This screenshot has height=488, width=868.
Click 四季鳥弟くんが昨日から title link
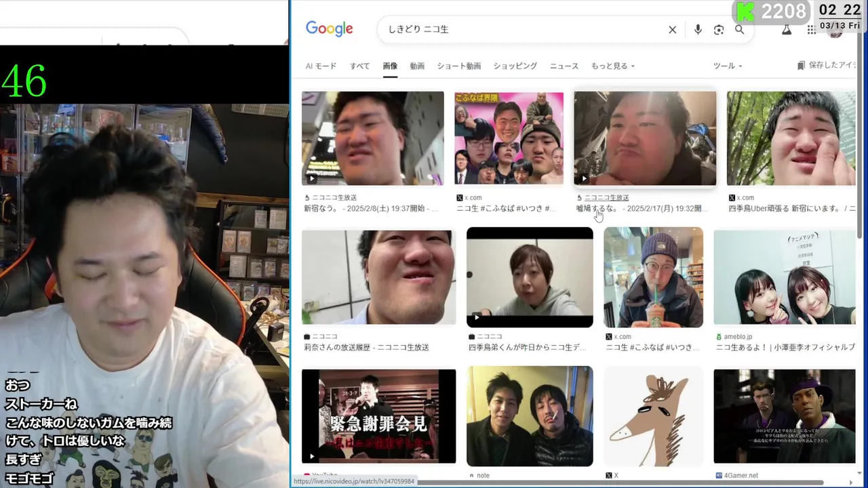(528, 347)
